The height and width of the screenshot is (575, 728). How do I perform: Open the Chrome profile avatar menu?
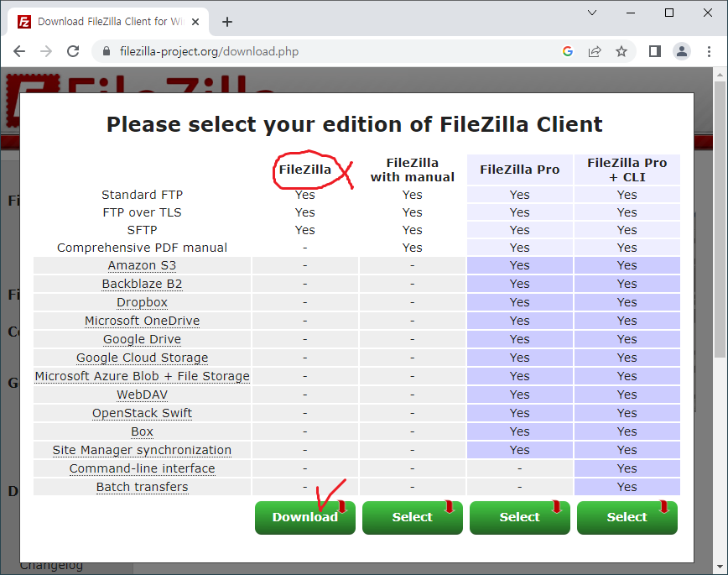point(682,51)
